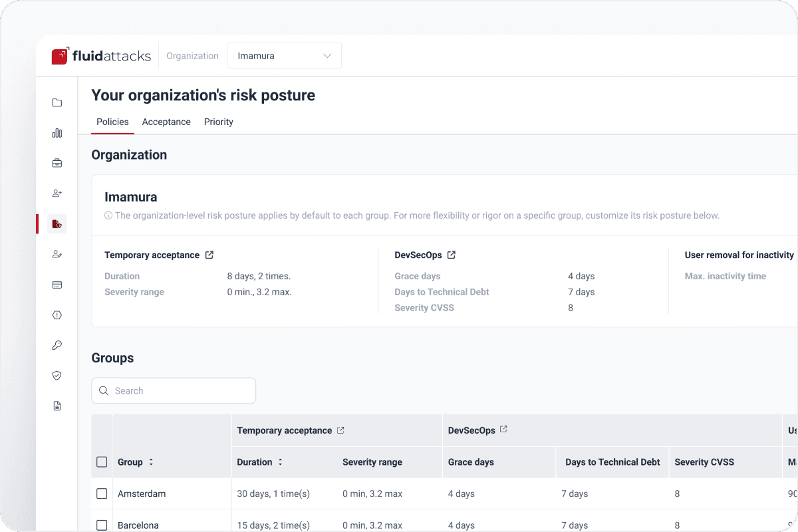Open external link beside card Temporary acceptance

click(209, 255)
